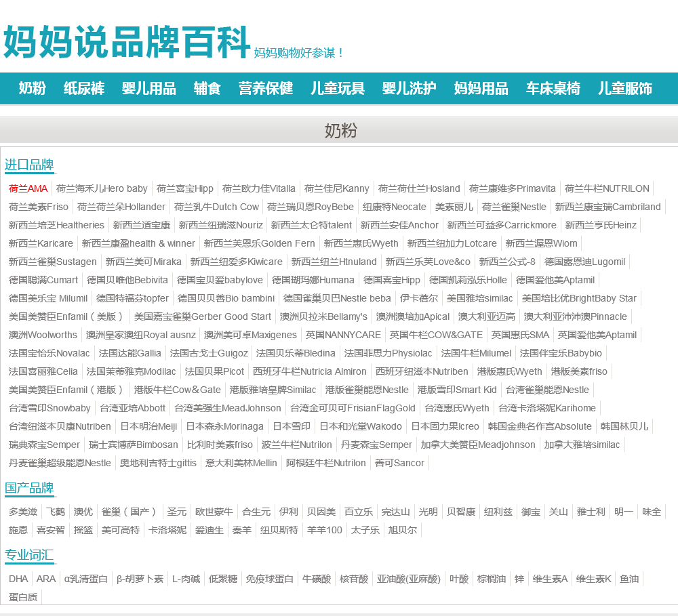Open domestic brand 完达山
Image resolution: width=678 pixels, height=616 pixels.
(x=396, y=512)
